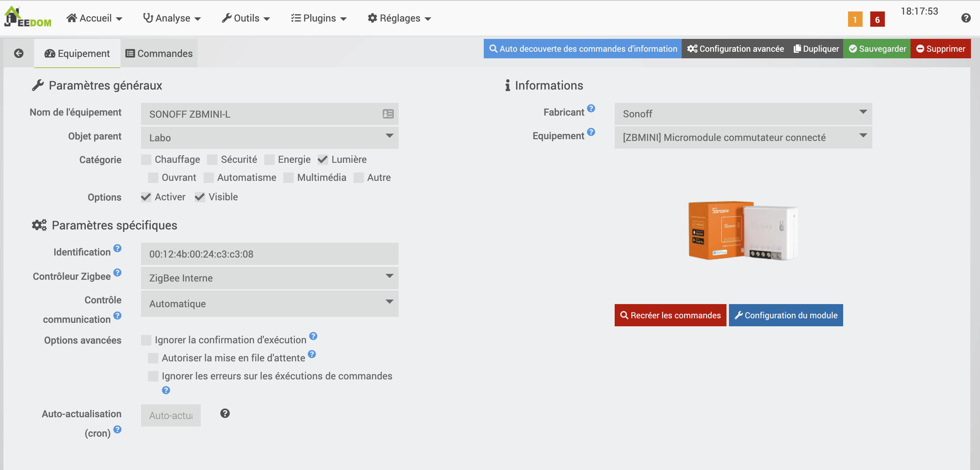Show help for Ignorer les erreurs sur les exécutions
980x470 pixels.
point(166,390)
